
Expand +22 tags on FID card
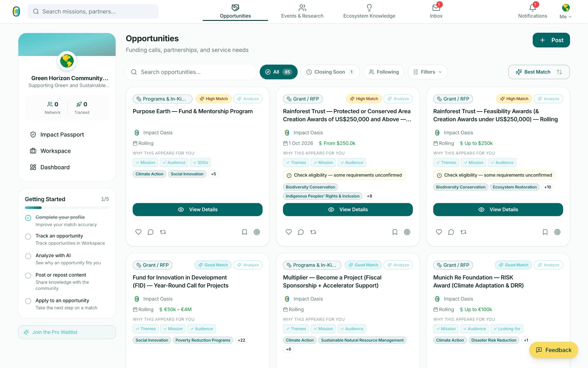[241, 340]
